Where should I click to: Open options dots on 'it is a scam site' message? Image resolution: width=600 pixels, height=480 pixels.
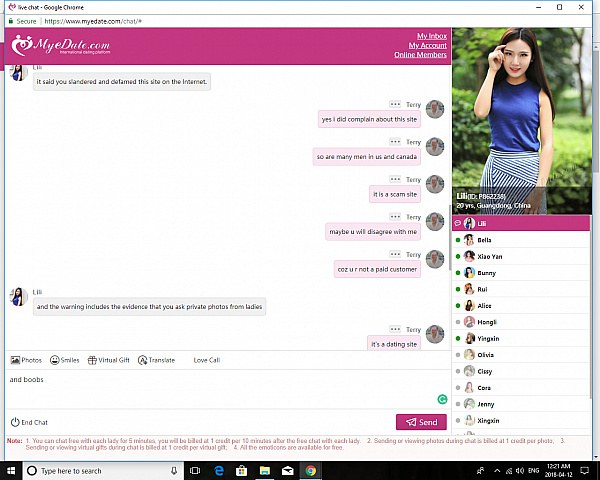395,180
